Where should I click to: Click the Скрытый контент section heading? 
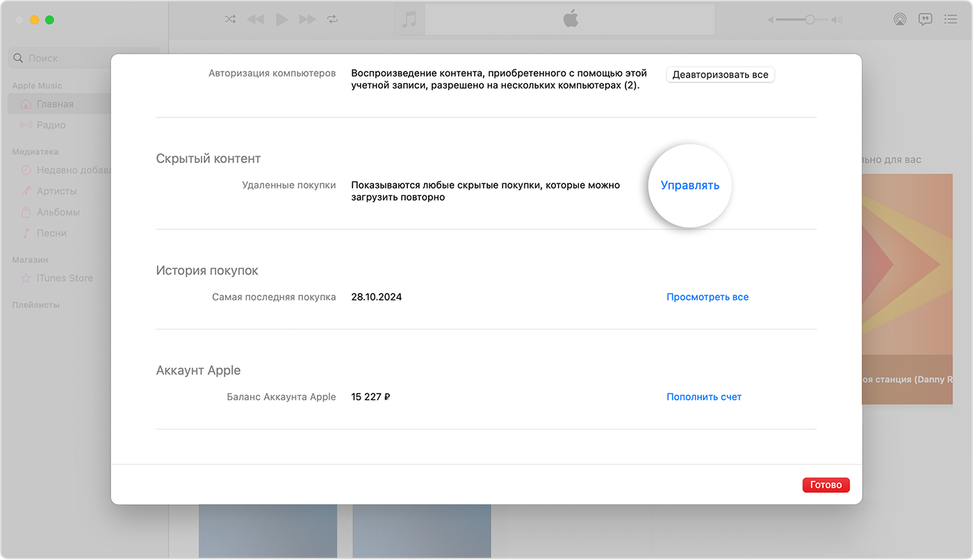tap(208, 158)
